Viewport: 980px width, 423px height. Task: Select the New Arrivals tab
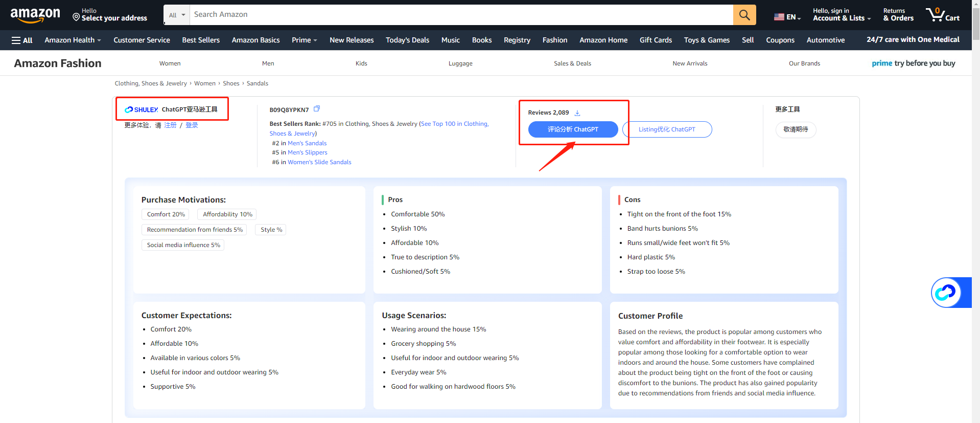(x=690, y=63)
